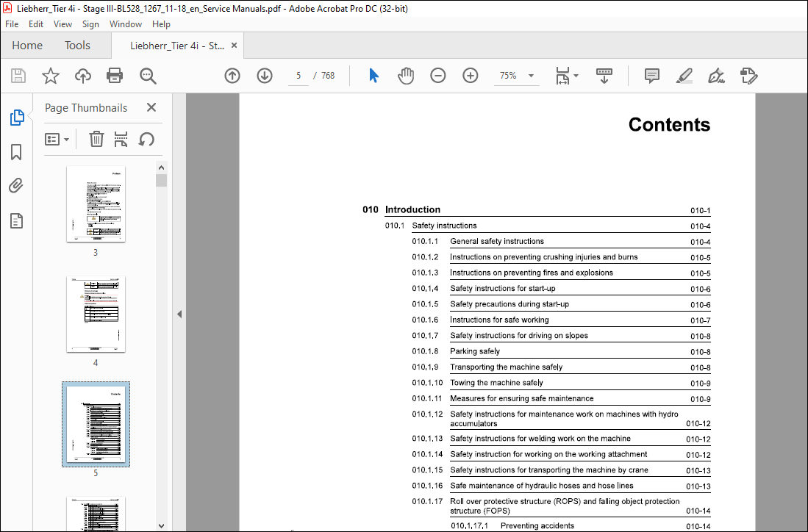Switch to the Tools tab
This screenshot has width=808, height=532.
[77, 46]
